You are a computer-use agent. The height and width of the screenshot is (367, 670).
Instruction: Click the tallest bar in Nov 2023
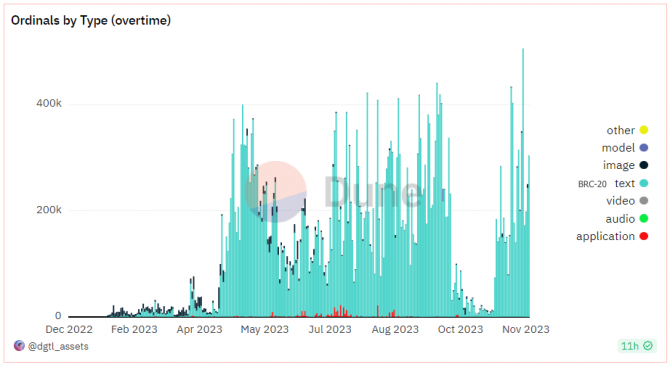523,183
